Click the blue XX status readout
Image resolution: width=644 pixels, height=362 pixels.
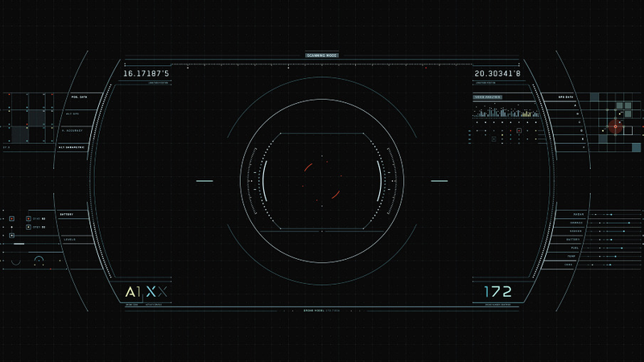tap(157, 292)
